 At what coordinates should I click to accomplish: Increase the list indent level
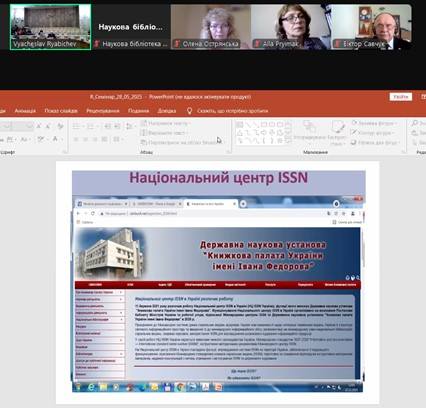point(117,126)
